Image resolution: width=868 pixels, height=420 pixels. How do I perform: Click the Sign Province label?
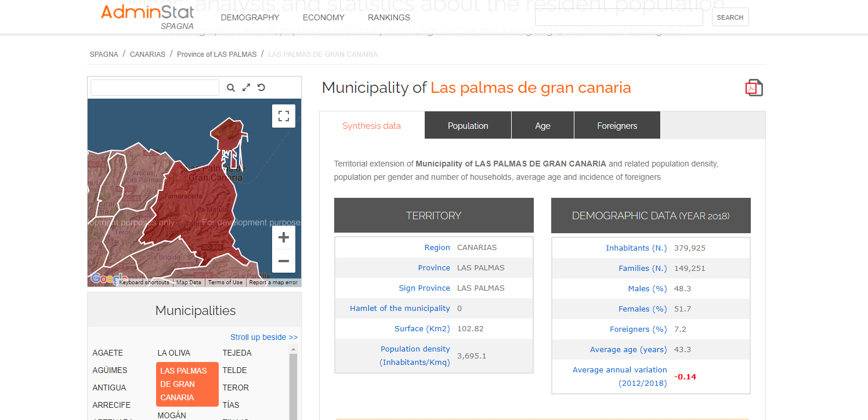(x=424, y=288)
